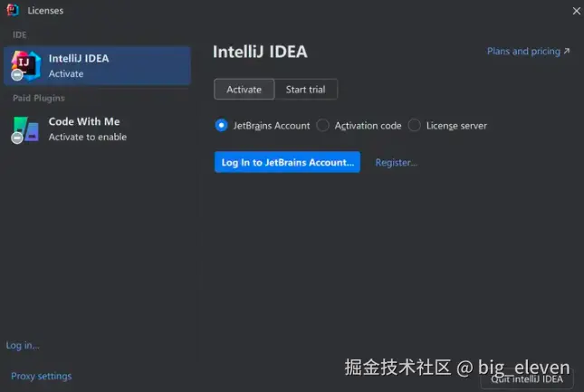Close the Licenses dialog window
Viewport: 584px width, 392px height.
pyautogui.click(x=576, y=11)
